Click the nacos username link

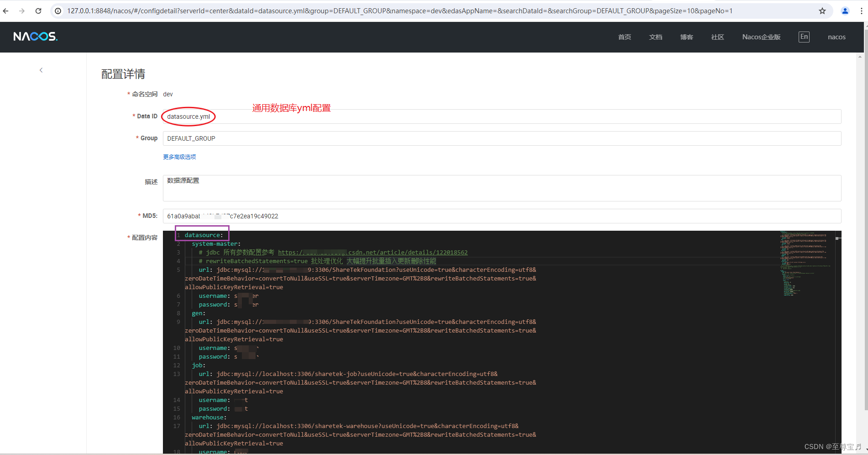click(x=837, y=37)
